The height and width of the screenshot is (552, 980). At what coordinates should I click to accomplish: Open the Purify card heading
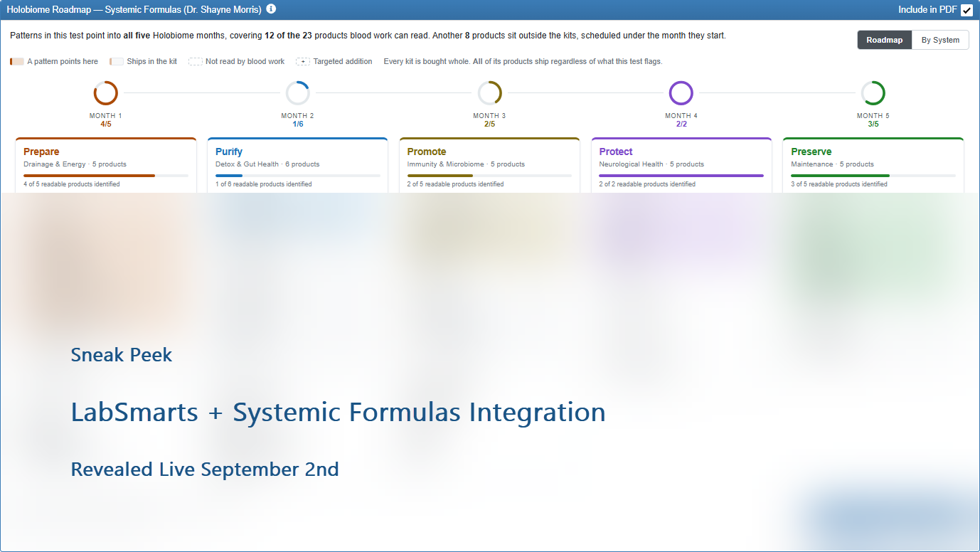tap(229, 152)
